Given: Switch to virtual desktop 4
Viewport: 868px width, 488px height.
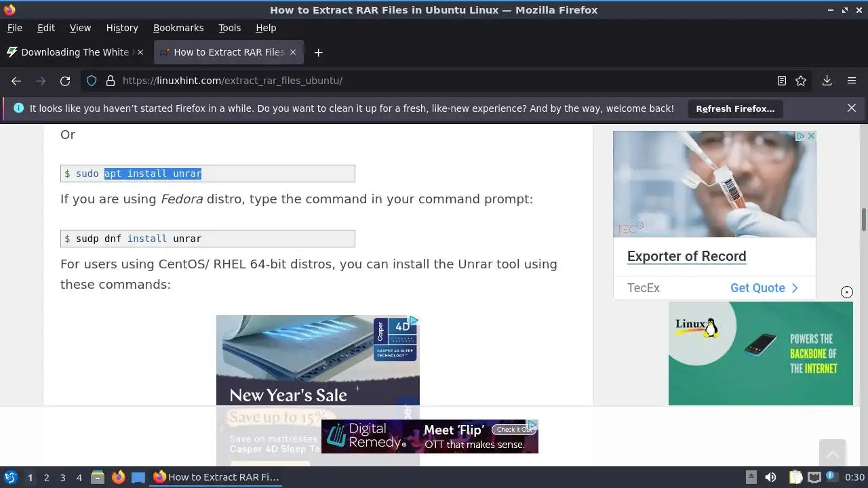Looking at the screenshot, I should pyautogui.click(x=79, y=477).
